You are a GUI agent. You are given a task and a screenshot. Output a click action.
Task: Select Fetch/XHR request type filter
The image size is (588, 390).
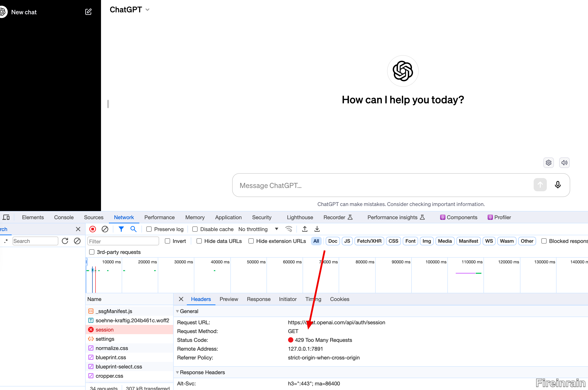tap(369, 241)
